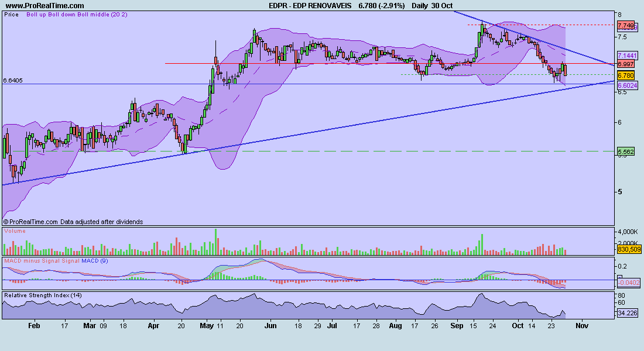Click the Jul date axis label
The image size is (644, 351).
pos(332,325)
